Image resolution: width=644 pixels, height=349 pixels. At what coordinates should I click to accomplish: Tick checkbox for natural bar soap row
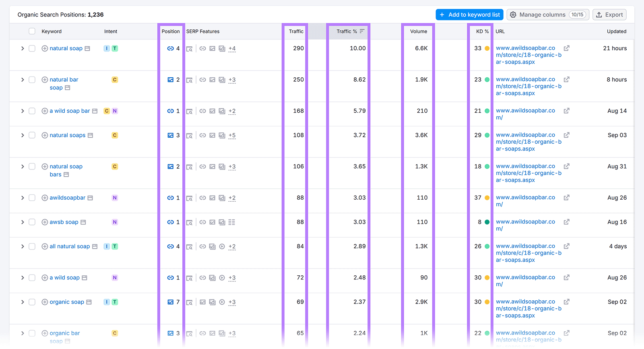[x=32, y=80]
